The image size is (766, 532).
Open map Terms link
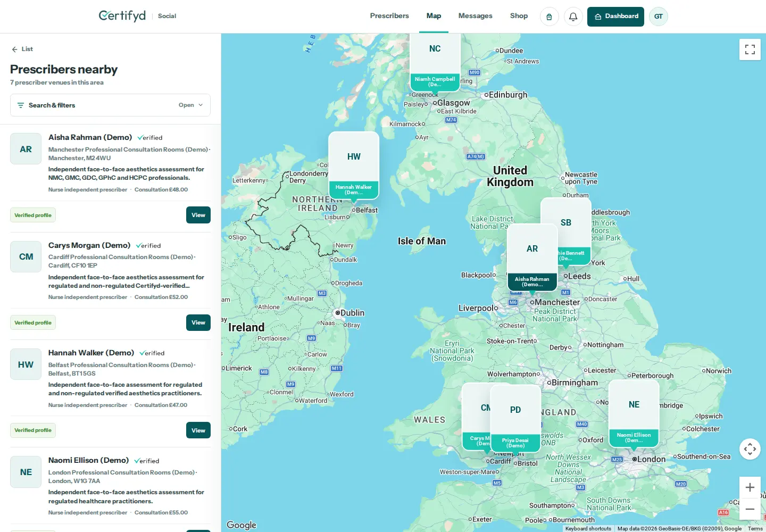[x=755, y=529]
